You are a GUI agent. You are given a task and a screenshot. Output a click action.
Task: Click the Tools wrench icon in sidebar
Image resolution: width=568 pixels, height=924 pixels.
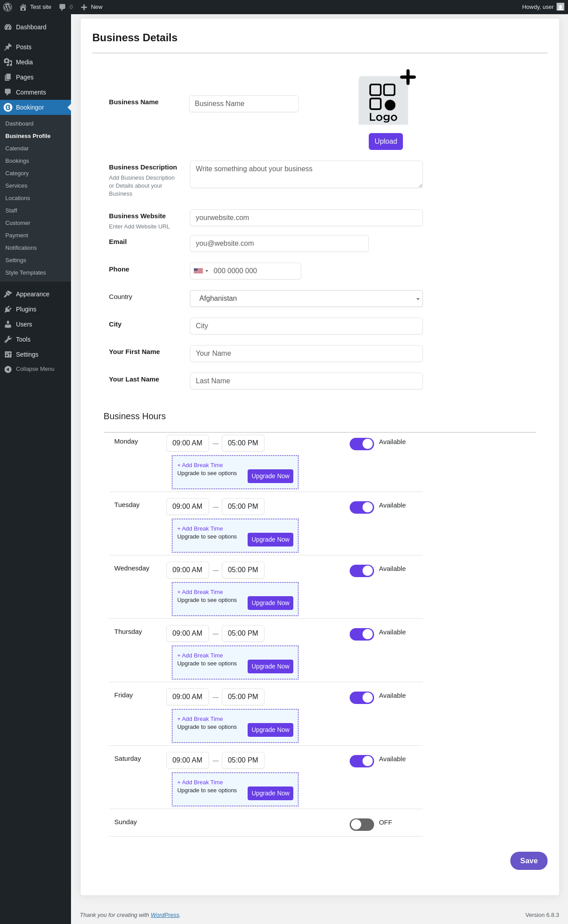(x=8, y=339)
